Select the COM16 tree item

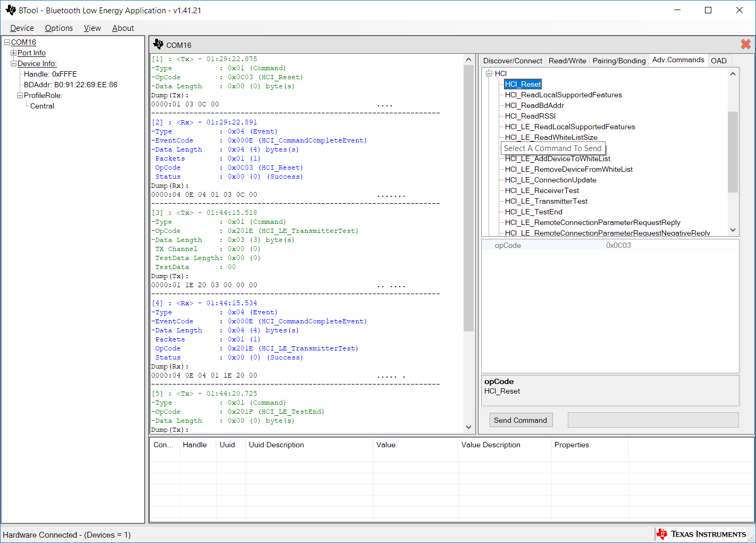pyautogui.click(x=23, y=42)
